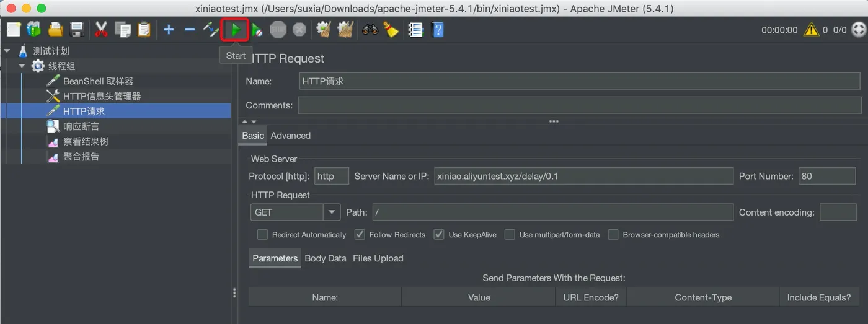868x324 pixels.
Task: Stop the running test
Action: (278, 29)
